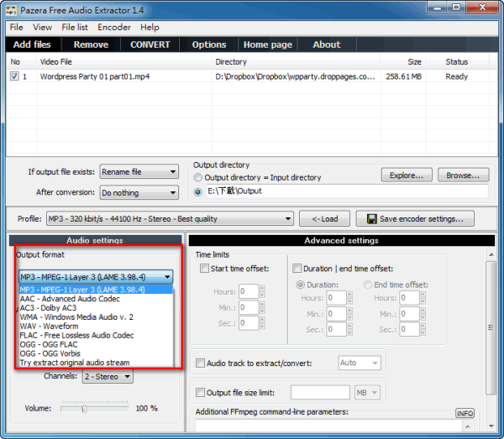
Task: Go to Home page toolbar button
Action: [x=268, y=44]
